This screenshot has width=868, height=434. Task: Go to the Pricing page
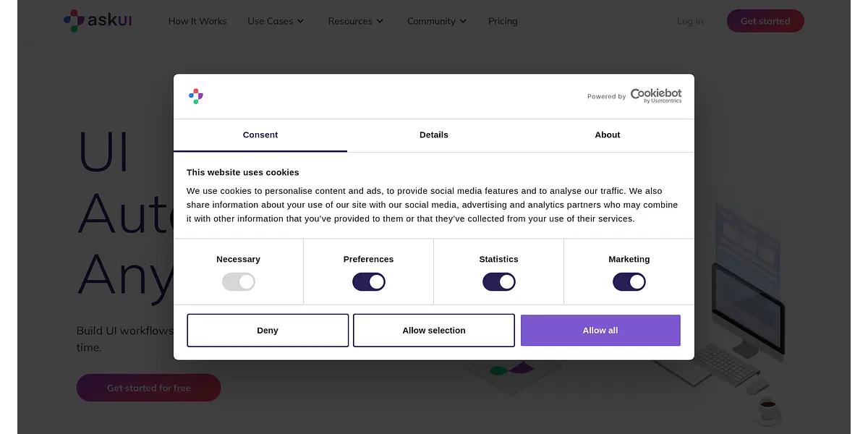click(x=503, y=22)
